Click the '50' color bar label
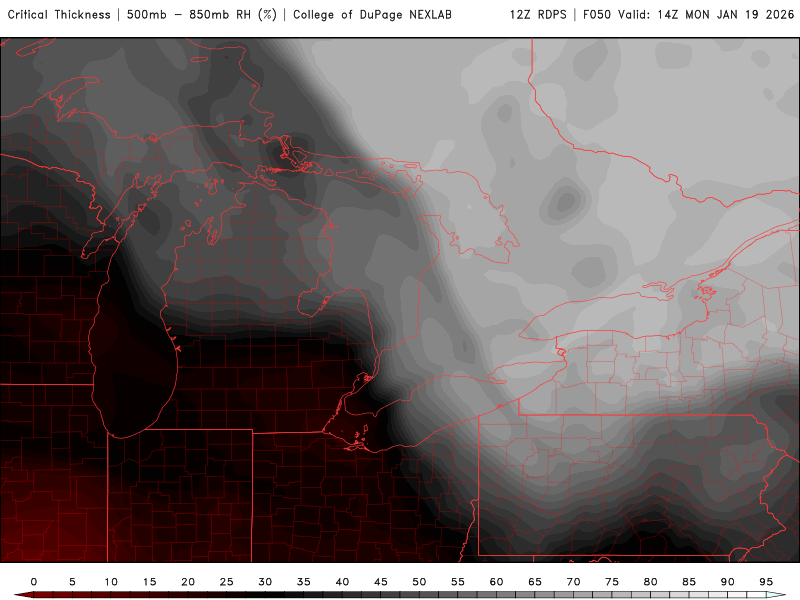The width and height of the screenshot is (800, 600). 419,582
